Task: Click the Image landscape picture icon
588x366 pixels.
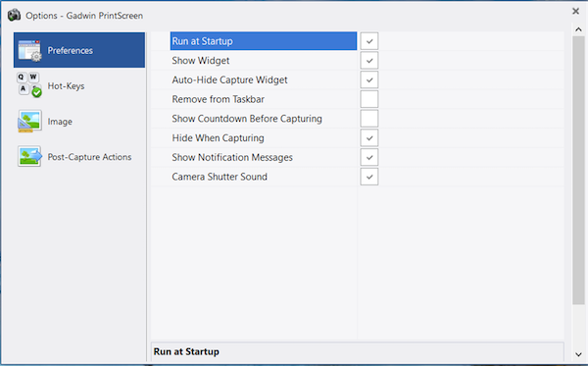Action: coord(29,122)
